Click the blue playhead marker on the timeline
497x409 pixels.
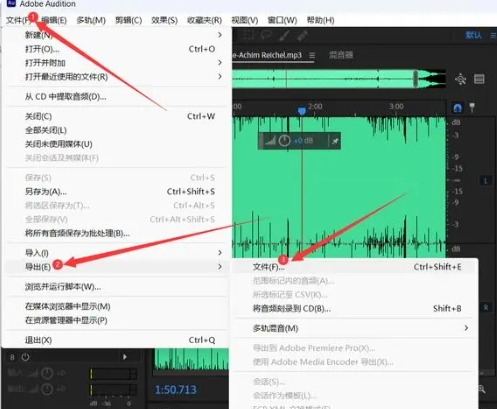tap(302, 110)
